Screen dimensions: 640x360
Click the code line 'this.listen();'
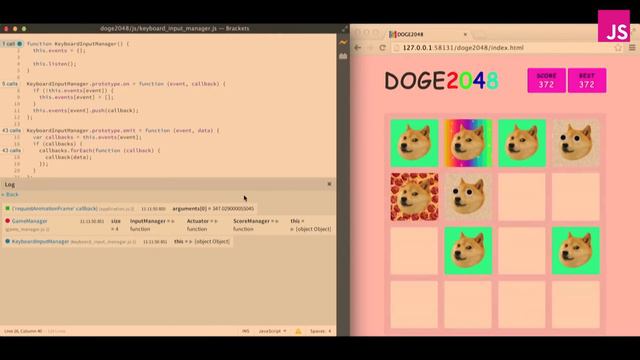coord(55,64)
